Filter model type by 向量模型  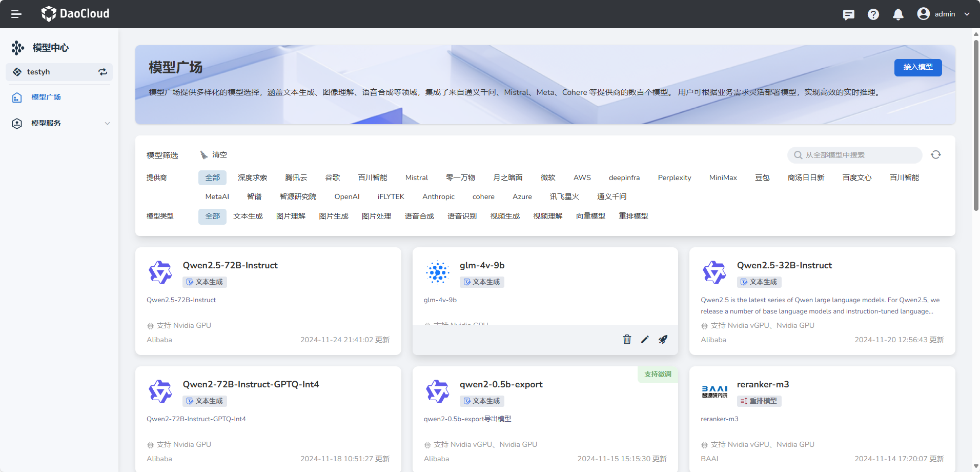(x=590, y=216)
